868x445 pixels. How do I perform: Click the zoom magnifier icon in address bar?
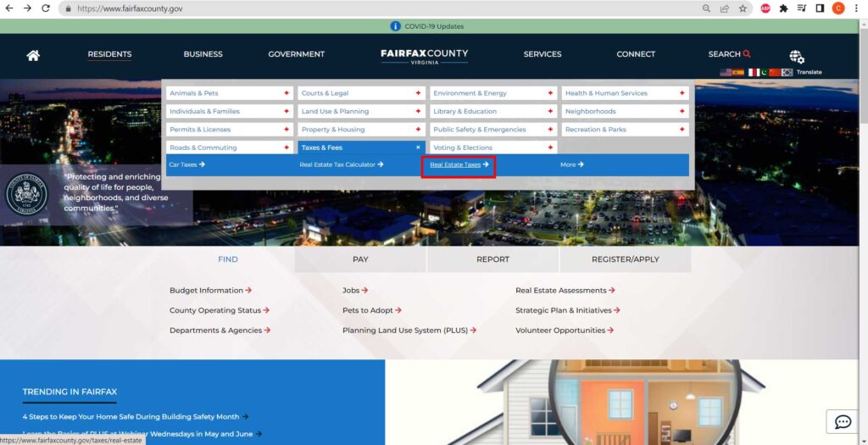706,8
